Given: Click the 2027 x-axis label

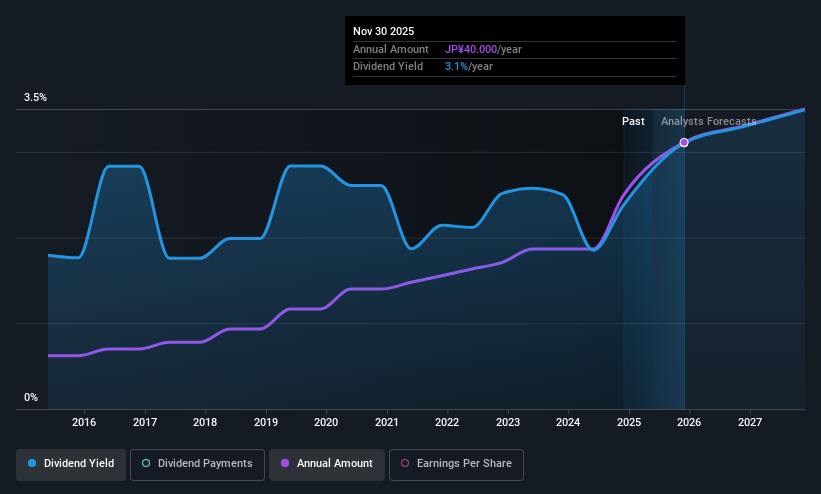Looking at the screenshot, I should click(750, 422).
